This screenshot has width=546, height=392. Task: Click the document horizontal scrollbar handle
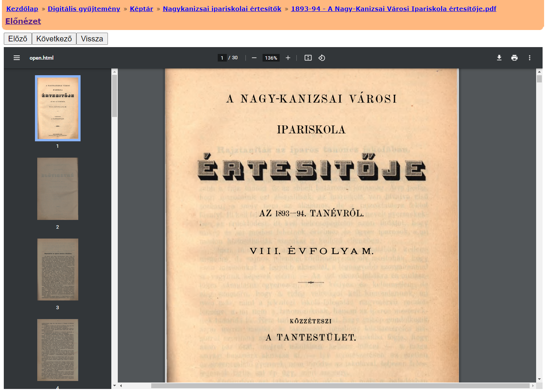click(x=340, y=386)
